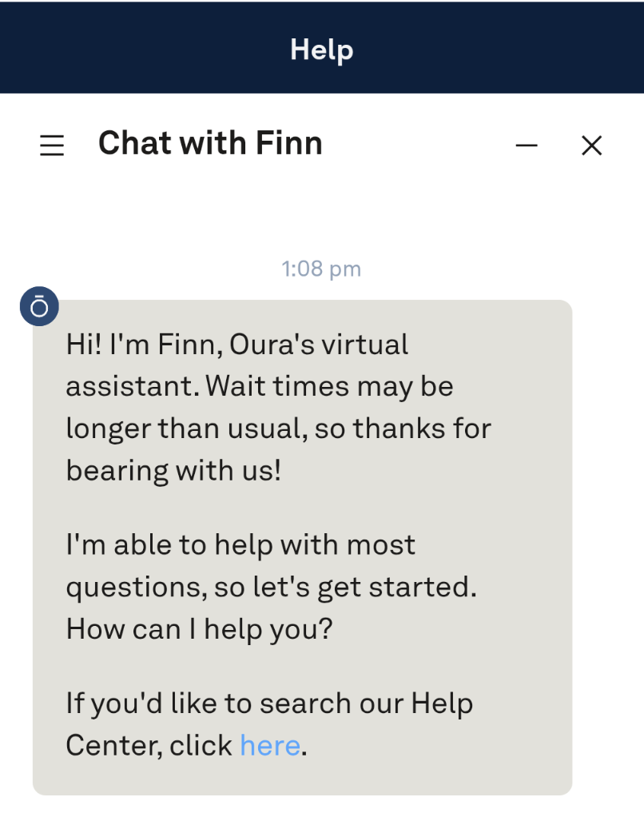Click the 'longer than usual' line
This screenshot has width=644, height=813.
[x=188, y=428]
